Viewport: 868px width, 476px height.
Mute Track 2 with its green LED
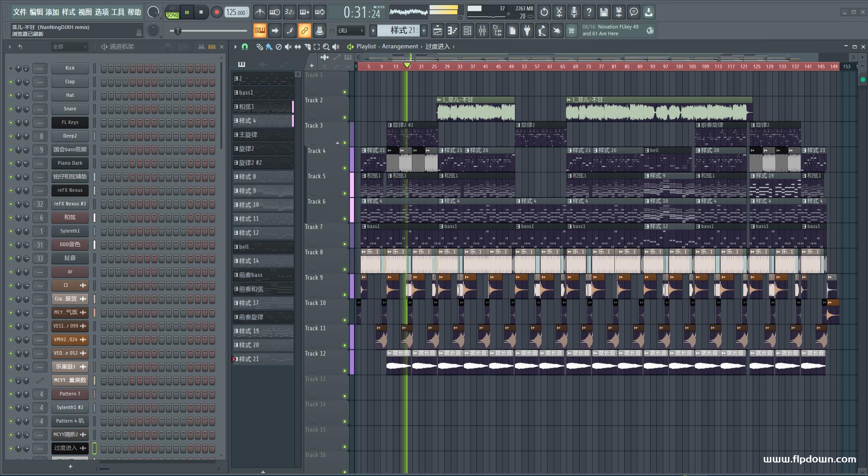[x=344, y=118]
